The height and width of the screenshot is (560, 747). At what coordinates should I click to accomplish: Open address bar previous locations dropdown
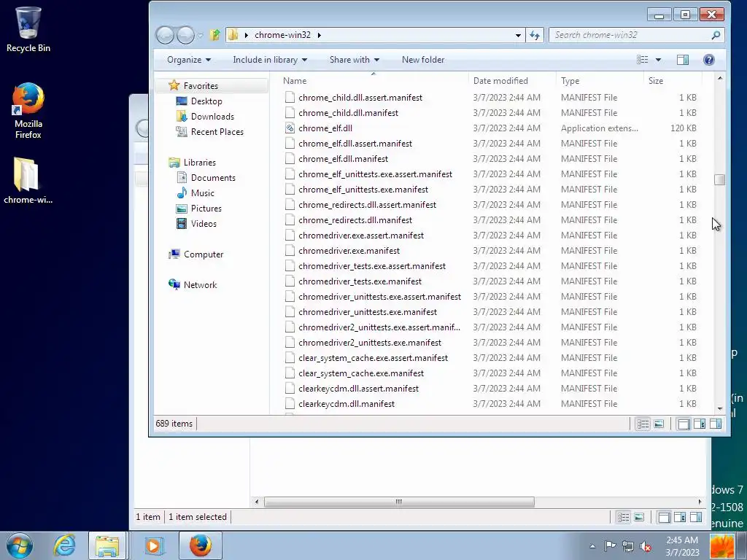pos(518,35)
